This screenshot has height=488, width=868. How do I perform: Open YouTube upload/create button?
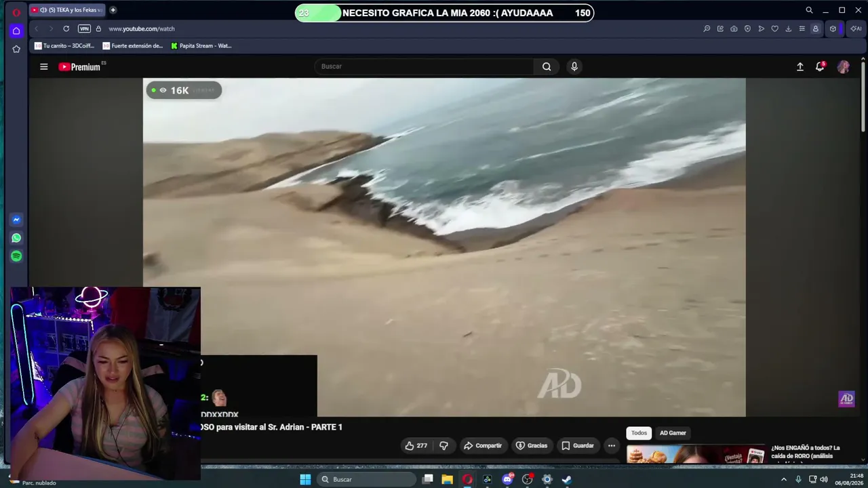(x=800, y=66)
